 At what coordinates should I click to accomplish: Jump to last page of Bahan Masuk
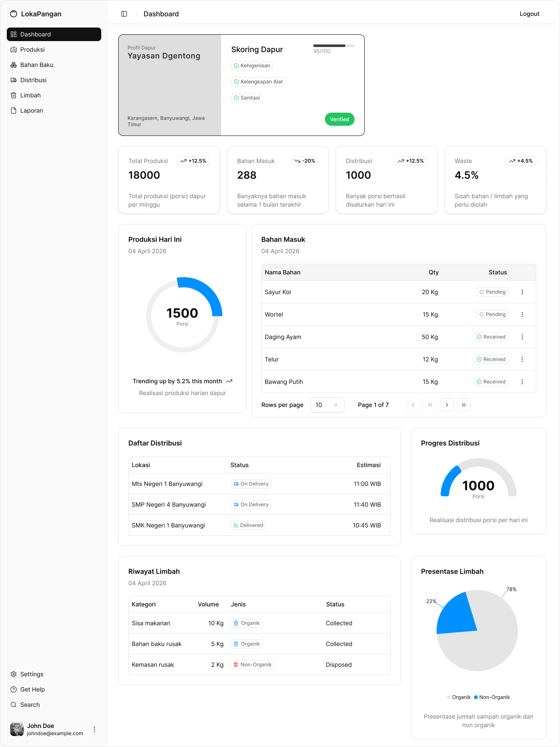pyautogui.click(x=464, y=405)
